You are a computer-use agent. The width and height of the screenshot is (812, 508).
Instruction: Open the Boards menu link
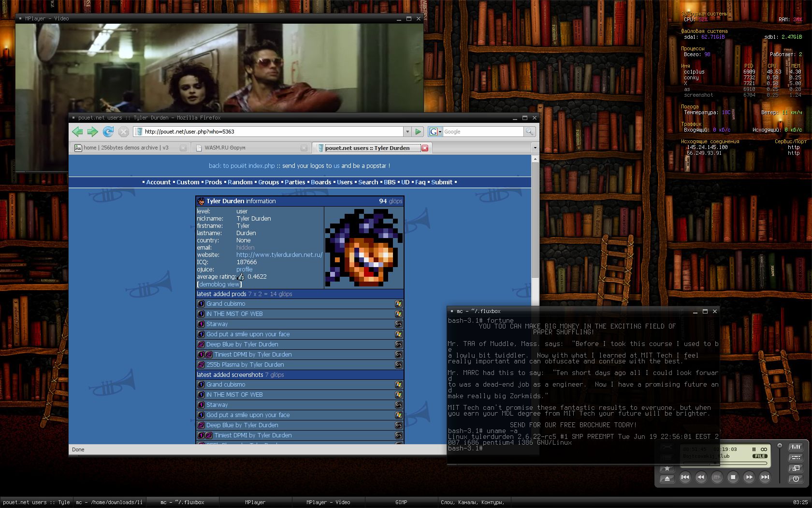[321, 182]
